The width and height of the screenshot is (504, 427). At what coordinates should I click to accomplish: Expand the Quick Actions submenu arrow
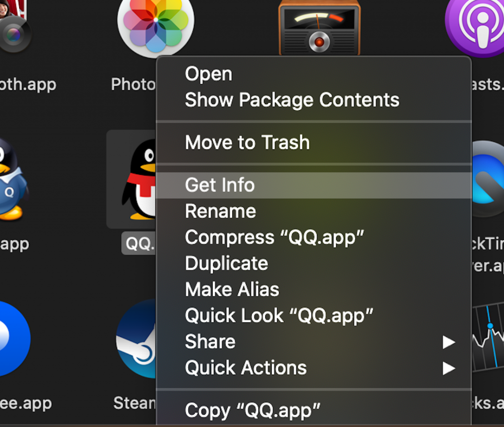click(448, 368)
